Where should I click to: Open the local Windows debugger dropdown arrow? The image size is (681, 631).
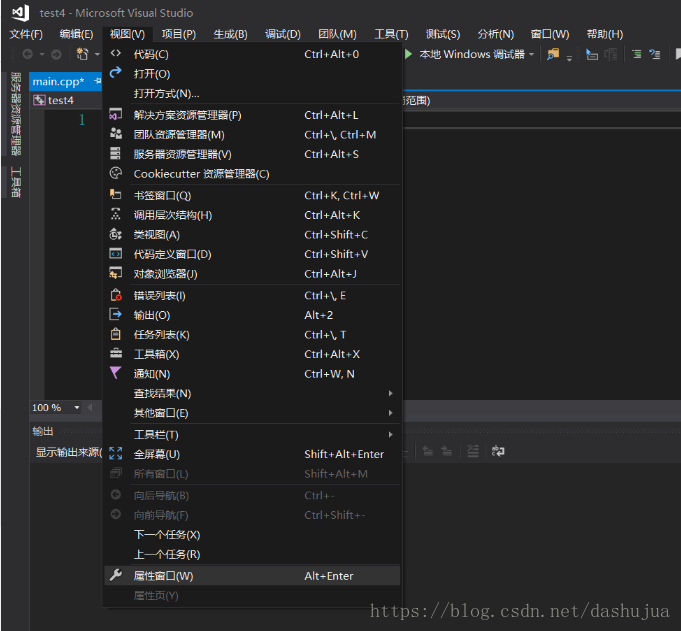pyautogui.click(x=531, y=54)
